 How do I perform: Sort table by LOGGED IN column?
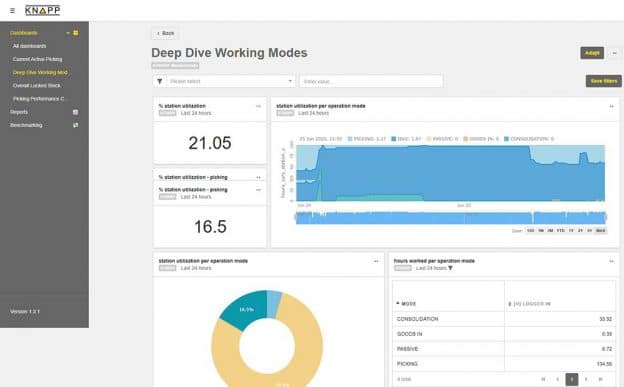(530, 304)
